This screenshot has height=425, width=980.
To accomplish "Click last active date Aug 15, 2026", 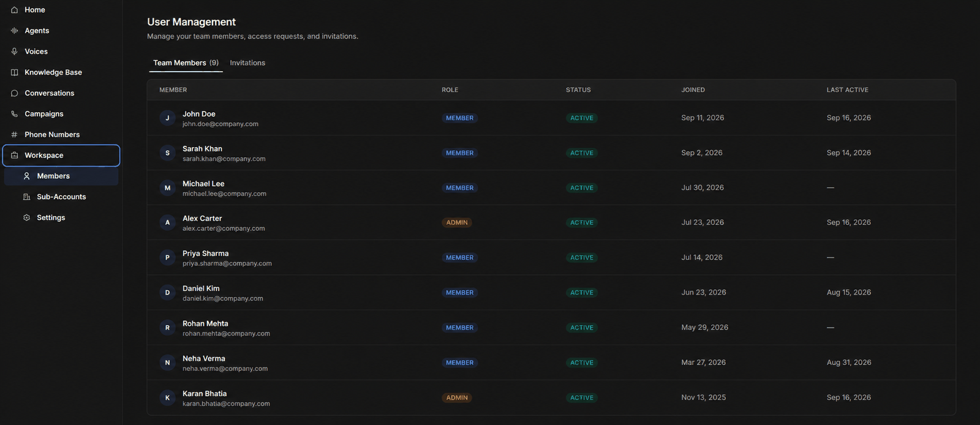I will pyautogui.click(x=849, y=293).
